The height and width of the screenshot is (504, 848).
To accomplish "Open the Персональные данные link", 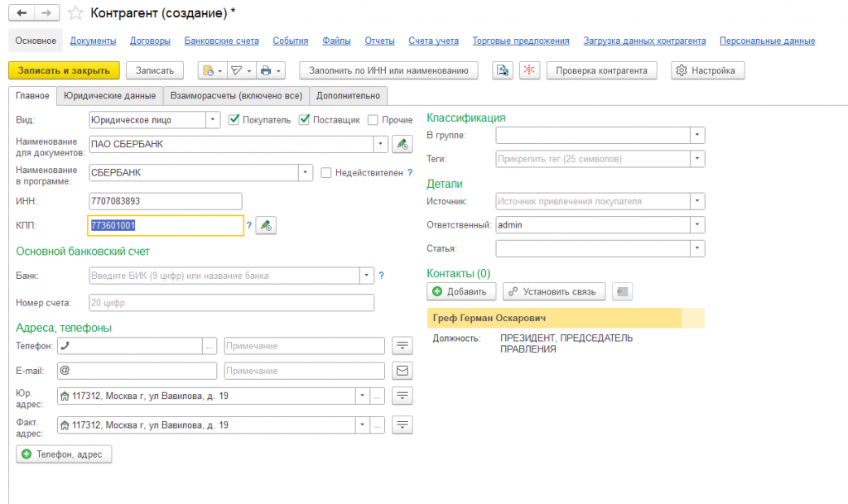I will [x=768, y=41].
